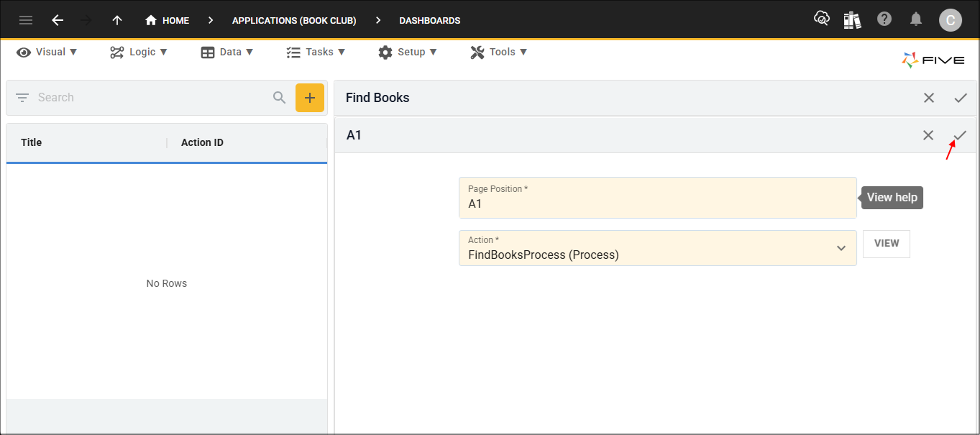
Task: Click the Page Position input field
Action: pos(657,203)
